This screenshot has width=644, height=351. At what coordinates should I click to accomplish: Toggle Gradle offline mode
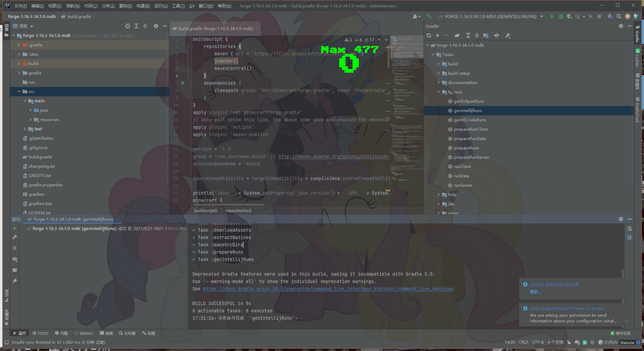coord(497,36)
